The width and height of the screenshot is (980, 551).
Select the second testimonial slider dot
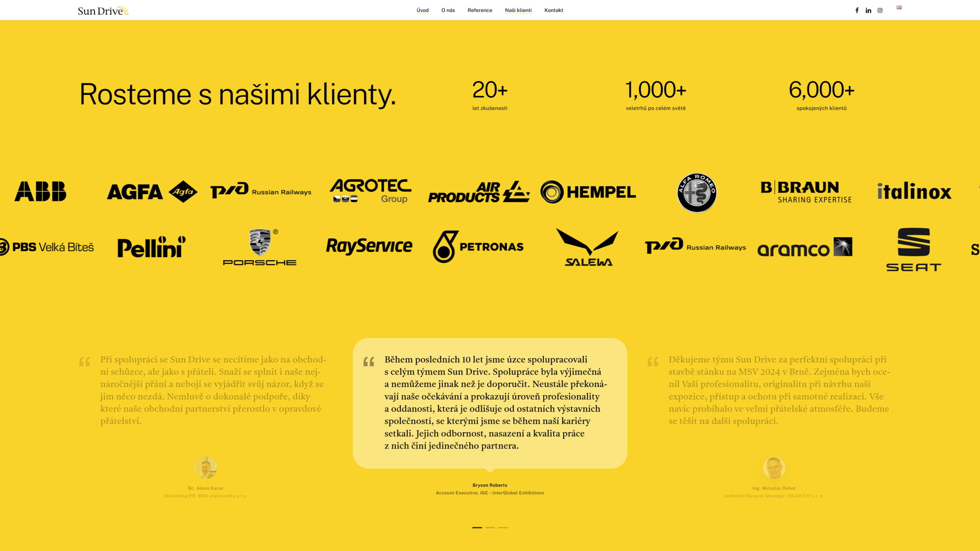point(490,527)
